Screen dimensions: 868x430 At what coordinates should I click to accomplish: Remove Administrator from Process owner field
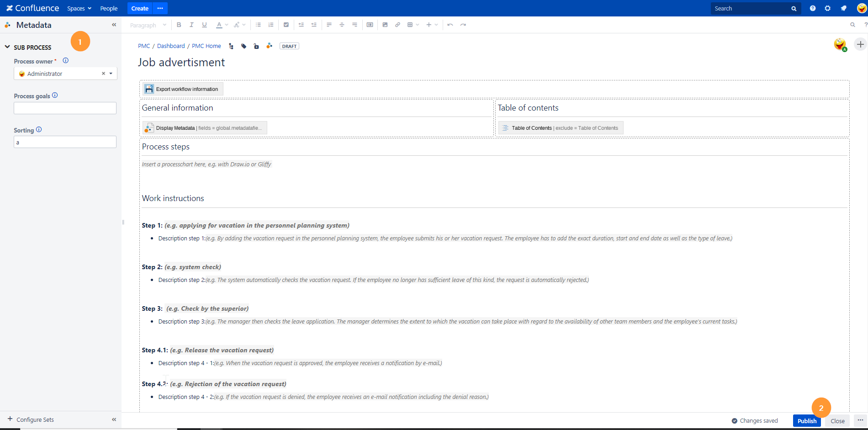104,73
